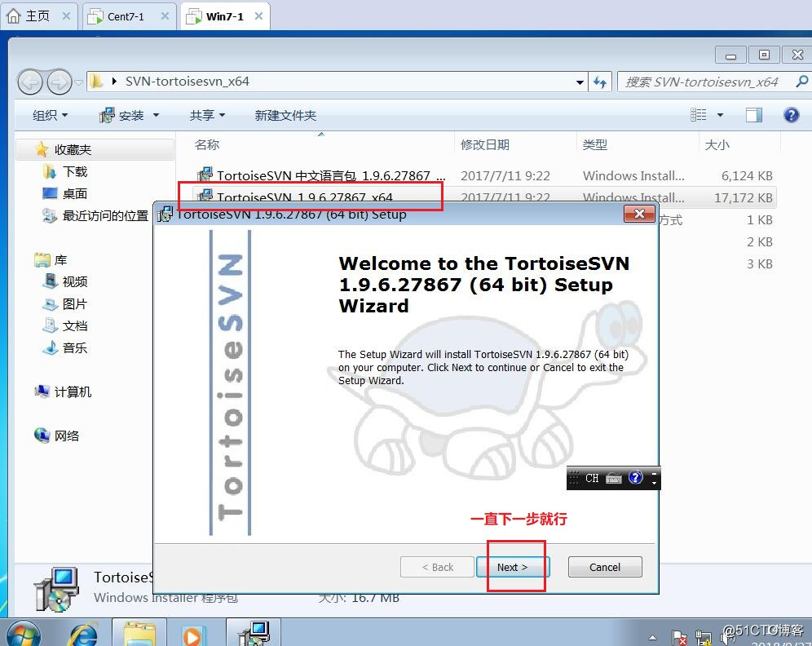Go forward in Explorer navigation
The image size is (812, 646).
59,82
